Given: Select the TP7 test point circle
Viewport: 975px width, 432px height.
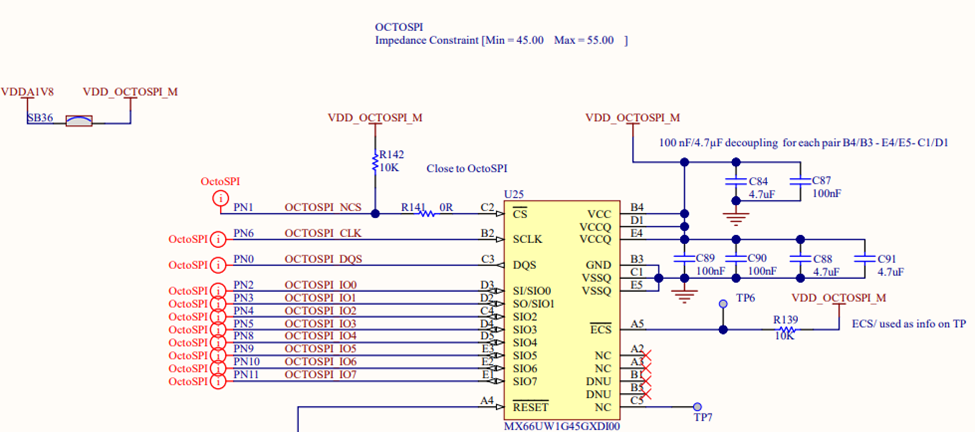Looking at the screenshot, I should click(697, 406).
